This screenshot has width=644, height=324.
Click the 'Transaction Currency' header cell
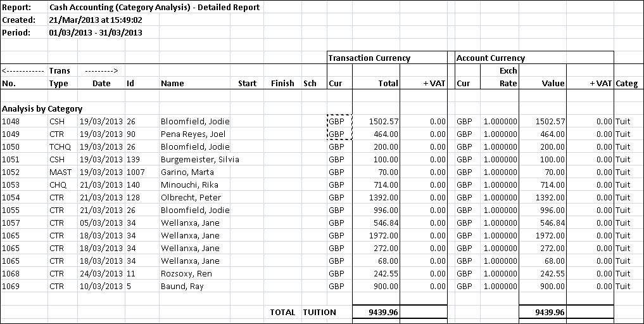point(369,58)
